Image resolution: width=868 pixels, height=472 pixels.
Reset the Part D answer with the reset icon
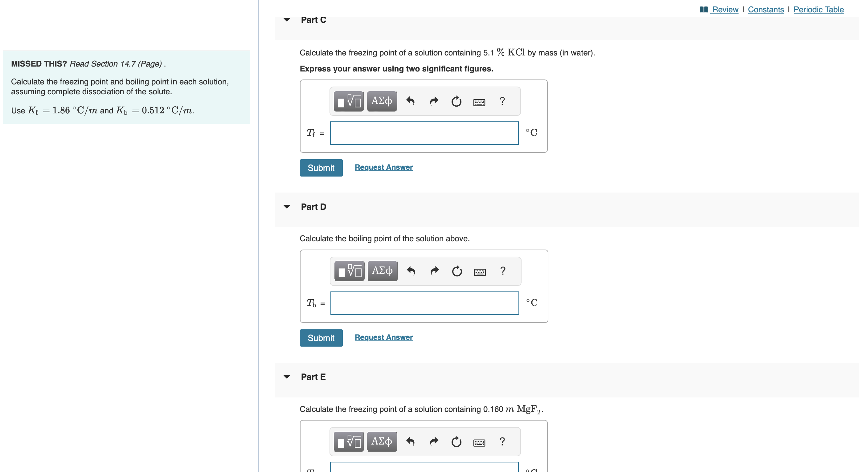click(x=457, y=271)
